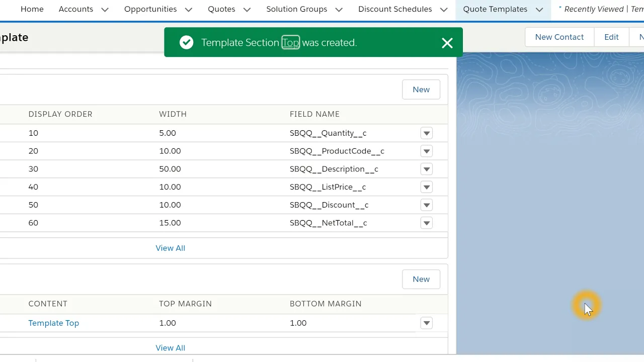Open row actions for SBQQ__Discount__c

(x=427, y=205)
